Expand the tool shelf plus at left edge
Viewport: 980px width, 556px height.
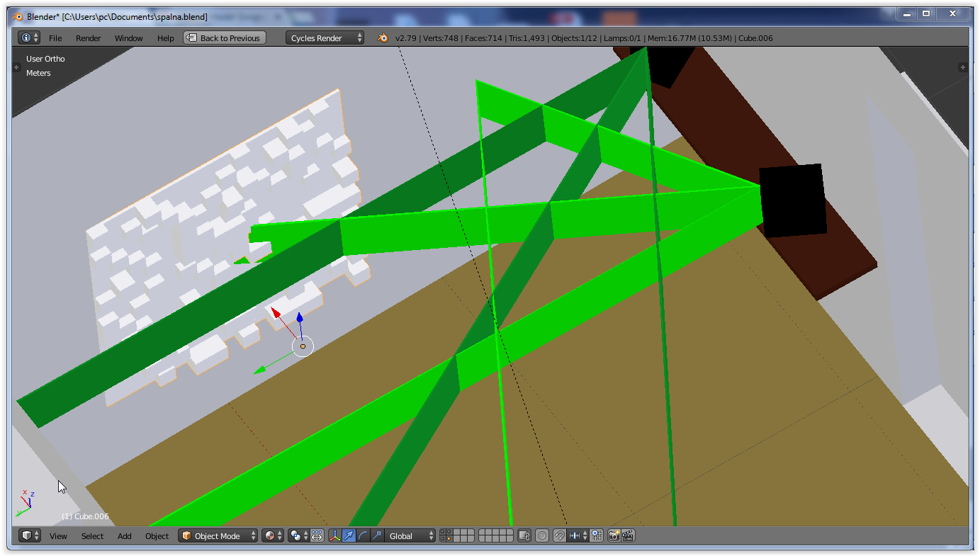16,67
